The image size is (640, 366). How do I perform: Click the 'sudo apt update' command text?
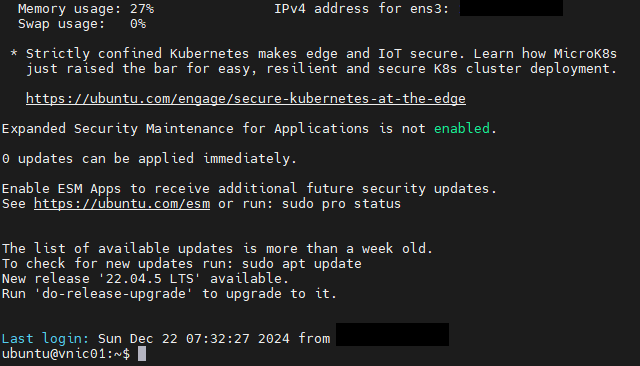(302, 264)
